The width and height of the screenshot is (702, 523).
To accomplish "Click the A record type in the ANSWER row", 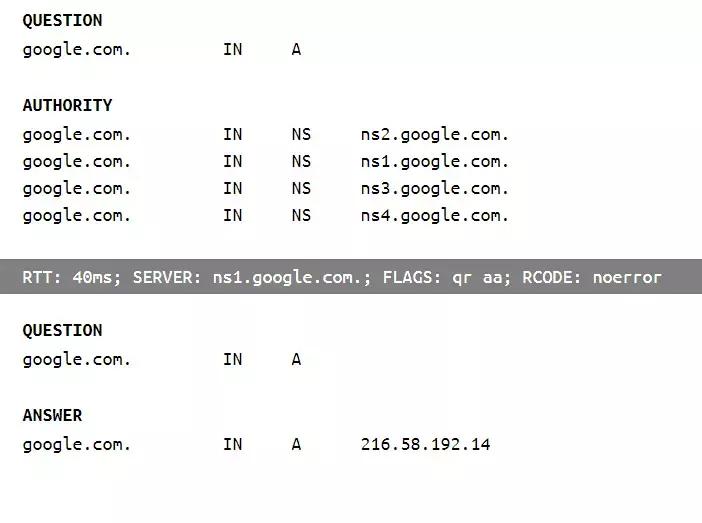I will click(296, 444).
